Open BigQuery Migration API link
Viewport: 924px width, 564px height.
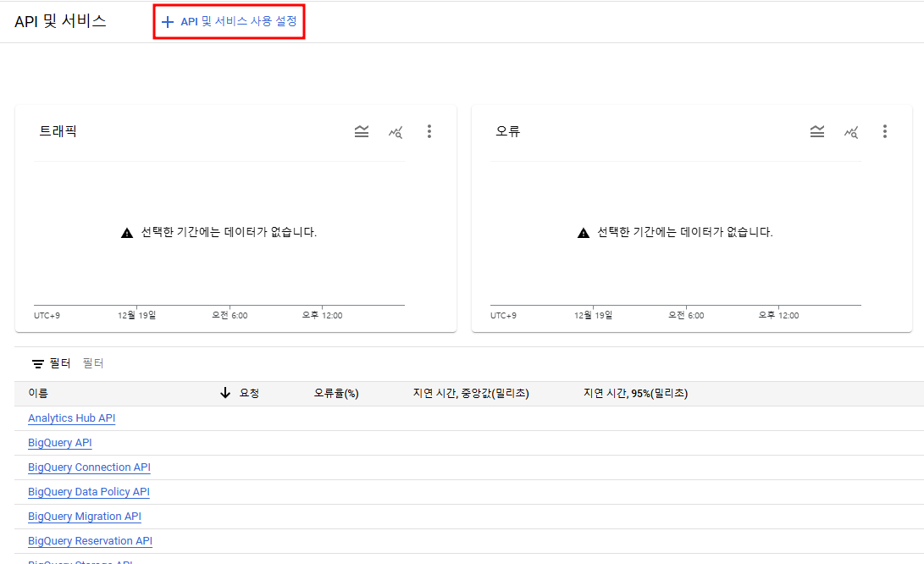(85, 517)
